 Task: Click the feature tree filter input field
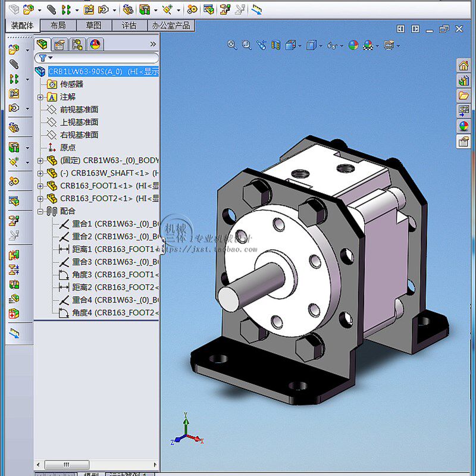click(x=96, y=58)
